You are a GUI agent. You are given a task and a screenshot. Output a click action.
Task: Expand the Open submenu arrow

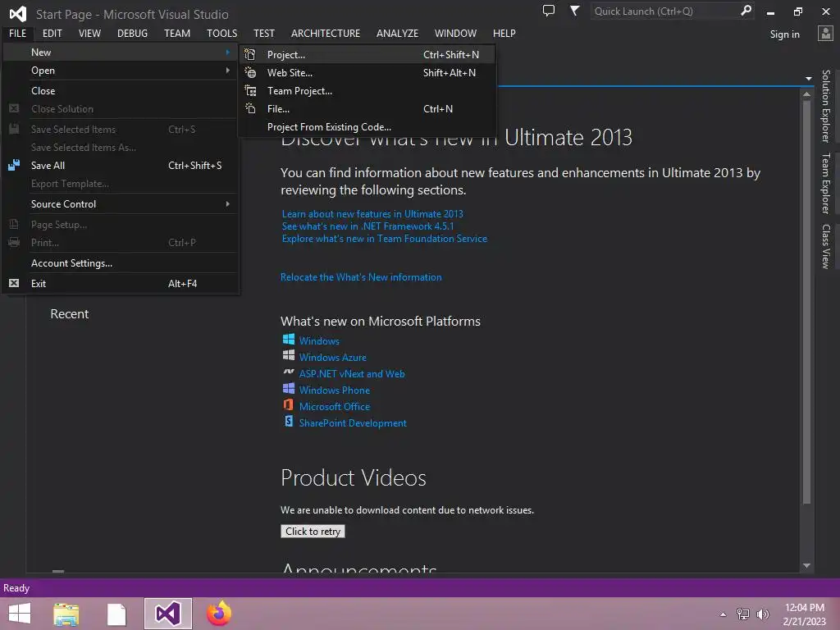coord(228,71)
